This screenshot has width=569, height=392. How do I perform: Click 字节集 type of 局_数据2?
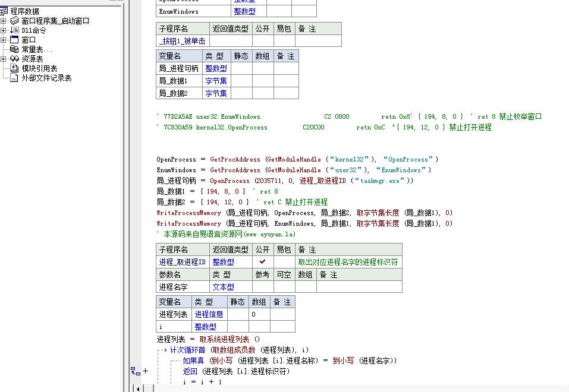pos(216,93)
